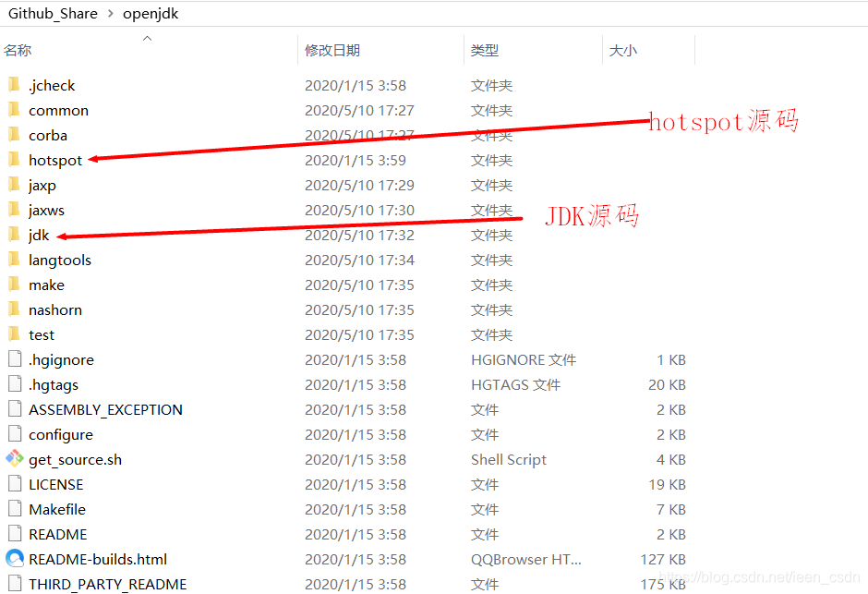Select the README file icon
Screen dimensions: 868x594
15,533
